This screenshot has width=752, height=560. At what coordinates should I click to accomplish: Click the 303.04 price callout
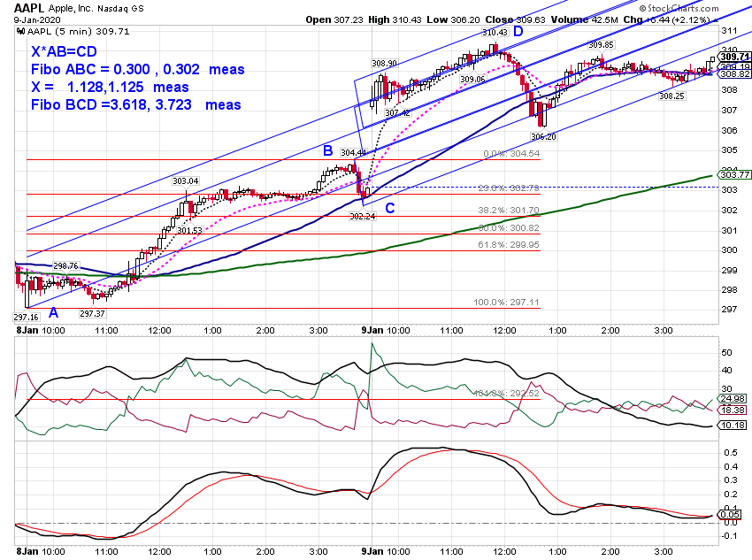(186, 180)
